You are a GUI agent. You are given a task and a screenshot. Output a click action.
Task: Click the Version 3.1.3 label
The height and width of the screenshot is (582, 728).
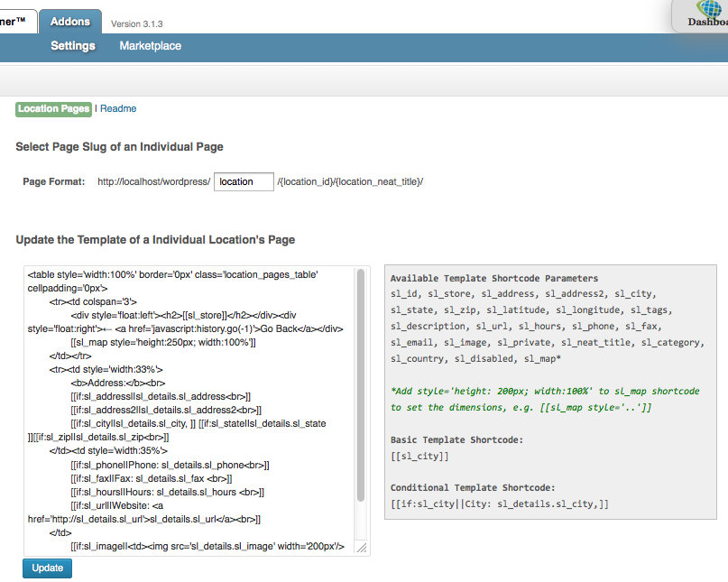click(137, 24)
